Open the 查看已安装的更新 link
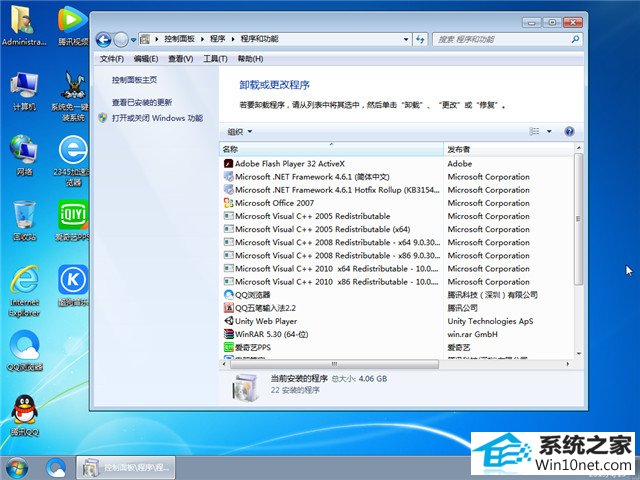640x480 pixels. 142,102
